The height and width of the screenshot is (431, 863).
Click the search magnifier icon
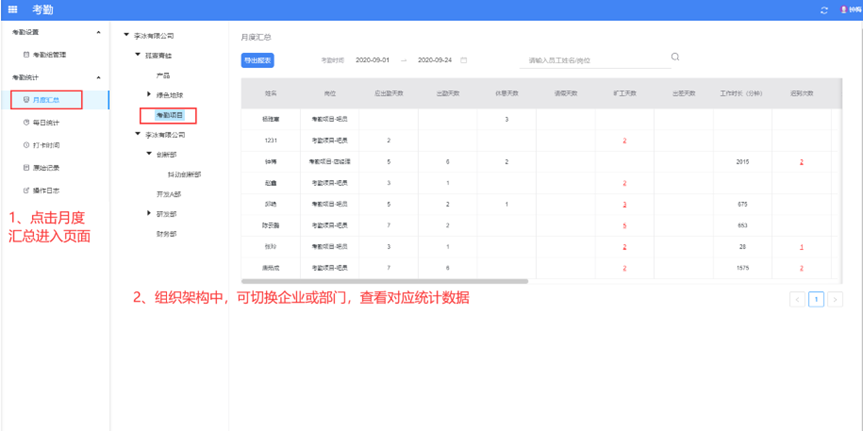pos(675,57)
